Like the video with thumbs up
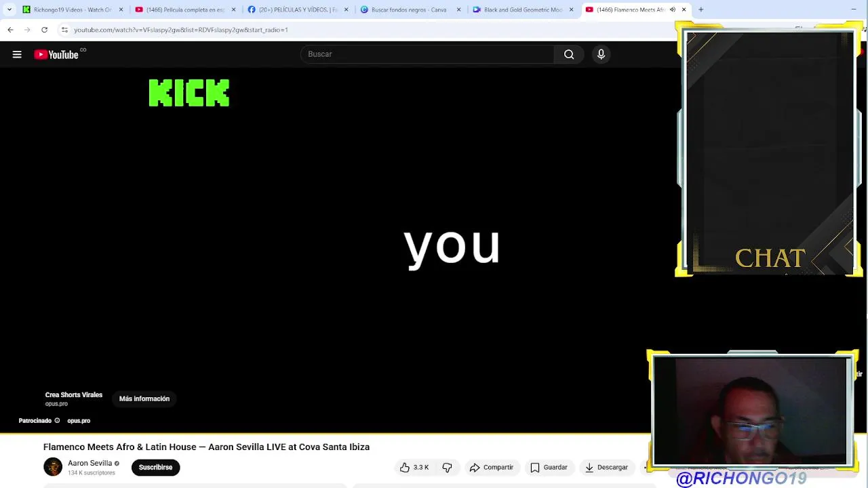The image size is (868, 488). point(414,467)
